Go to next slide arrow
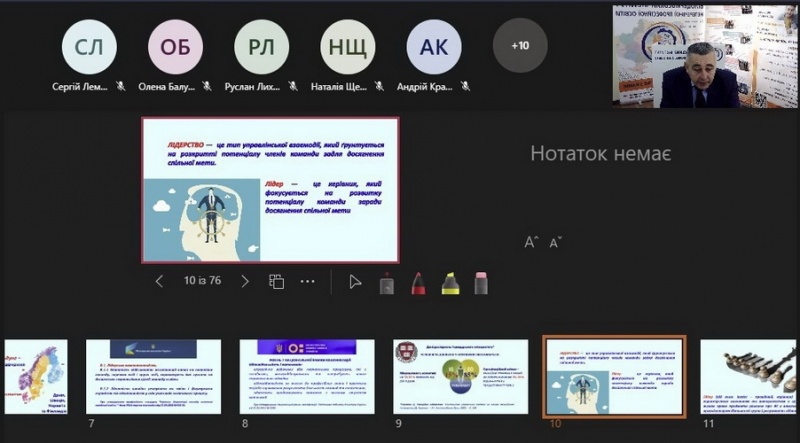Viewport: 800px width, 443px height. (245, 281)
